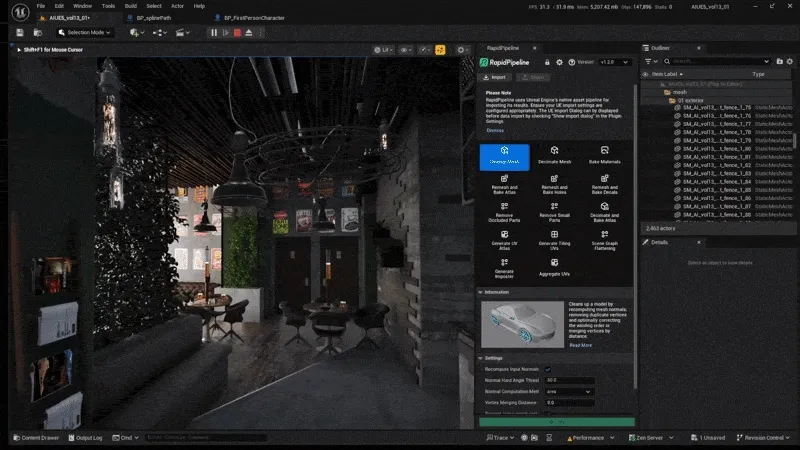The image size is (800, 450).
Task: Toggle visibility column eye in Outliner header
Action: coord(645,74)
